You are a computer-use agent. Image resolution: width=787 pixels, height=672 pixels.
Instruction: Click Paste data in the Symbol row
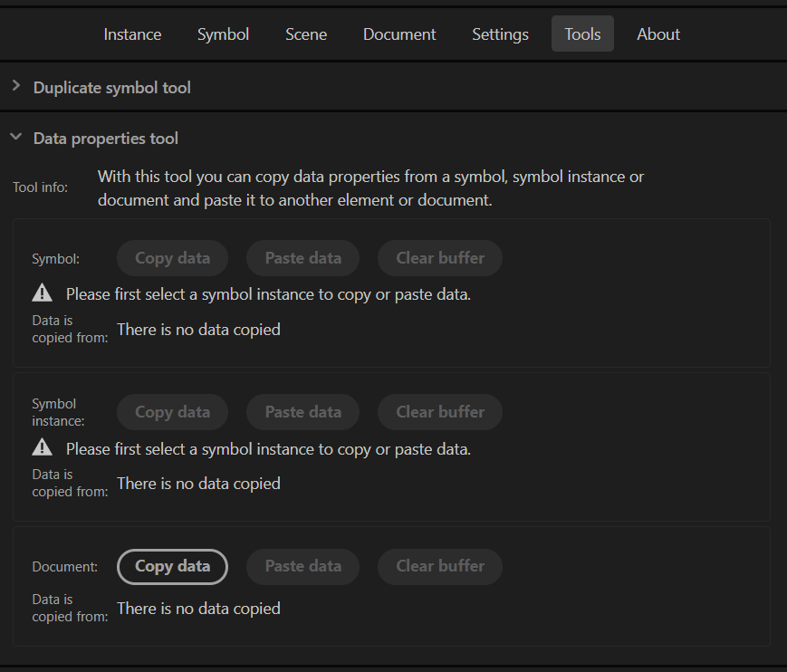tap(303, 258)
